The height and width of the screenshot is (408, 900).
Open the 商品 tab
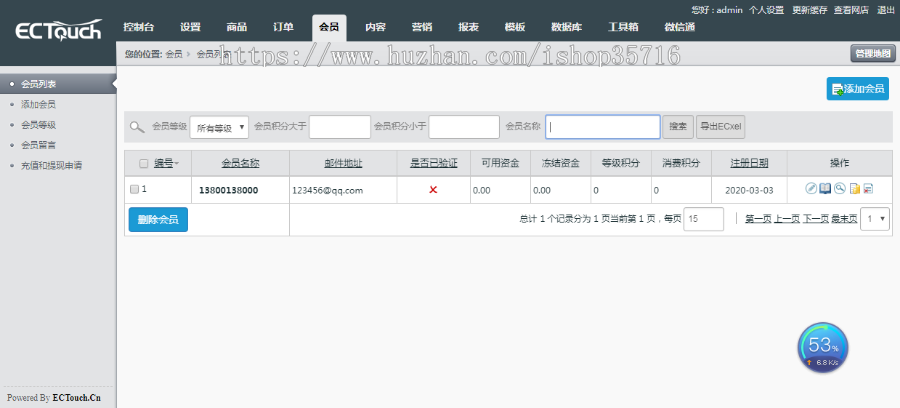pyautogui.click(x=236, y=27)
